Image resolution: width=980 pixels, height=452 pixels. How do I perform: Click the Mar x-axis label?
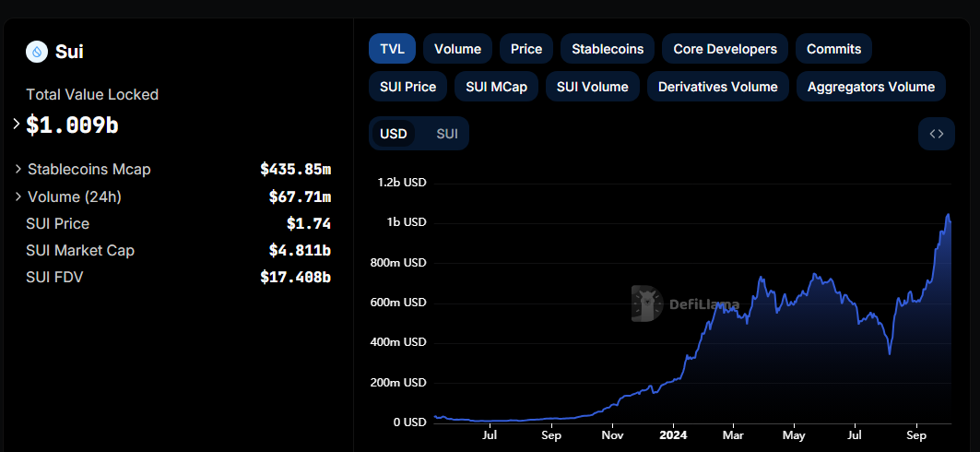(x=734, y=435)
